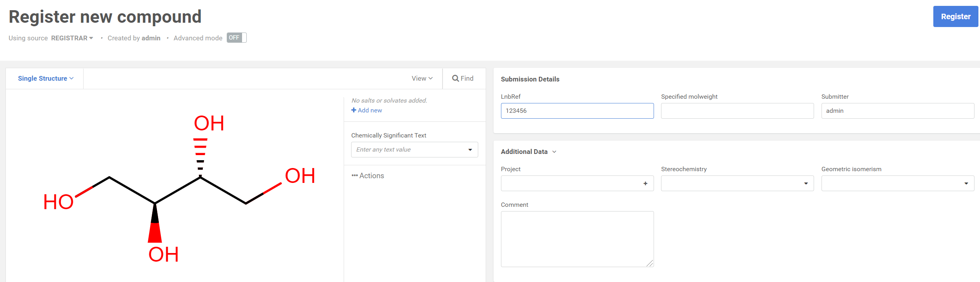Click the plus icon beside Add new
980x282 pixels.
(x=353, y=110)
